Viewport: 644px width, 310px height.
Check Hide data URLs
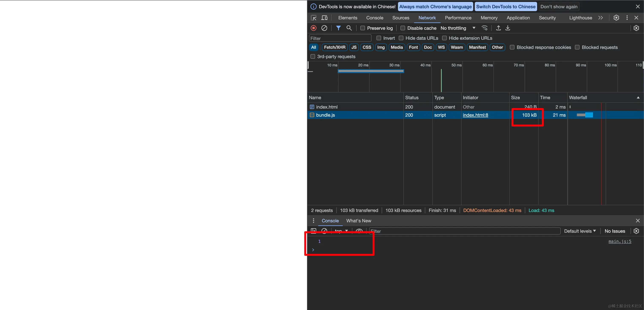pos(401,38)
